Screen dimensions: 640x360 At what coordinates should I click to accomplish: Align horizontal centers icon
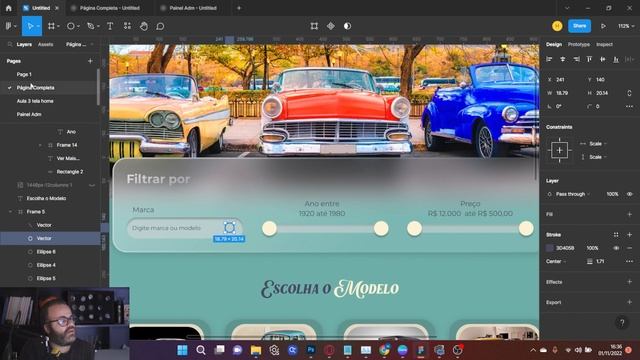coord(563,59)
